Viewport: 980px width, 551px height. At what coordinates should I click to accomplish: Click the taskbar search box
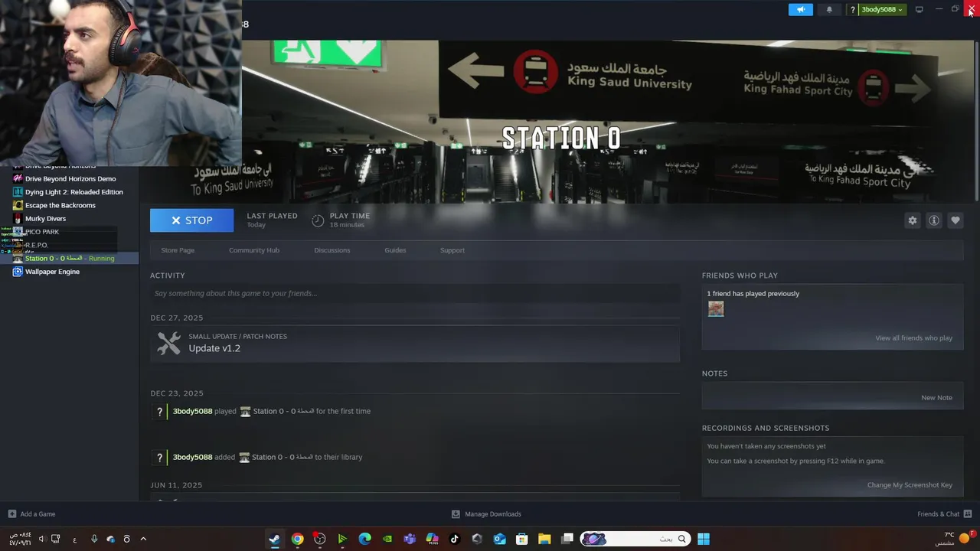click(x=634, y=539)
